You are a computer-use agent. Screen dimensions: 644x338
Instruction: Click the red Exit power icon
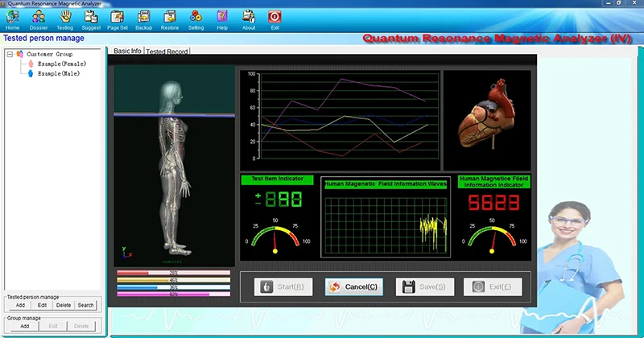[275, 17]
